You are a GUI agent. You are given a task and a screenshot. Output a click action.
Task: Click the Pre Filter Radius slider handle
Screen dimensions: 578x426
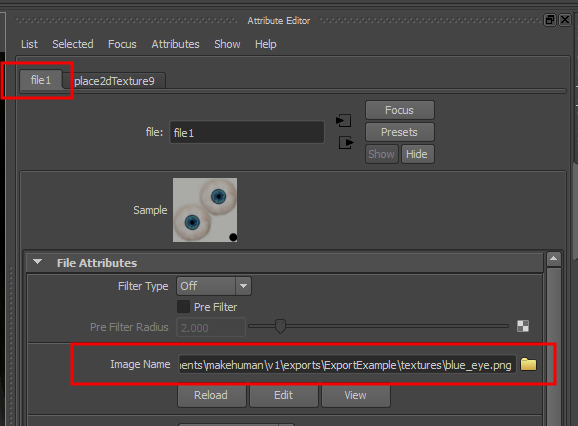280,327
